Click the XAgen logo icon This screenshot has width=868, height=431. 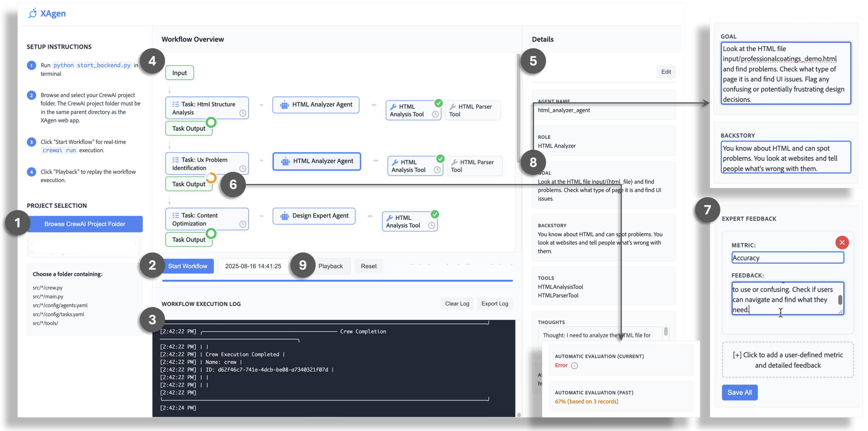32,14
